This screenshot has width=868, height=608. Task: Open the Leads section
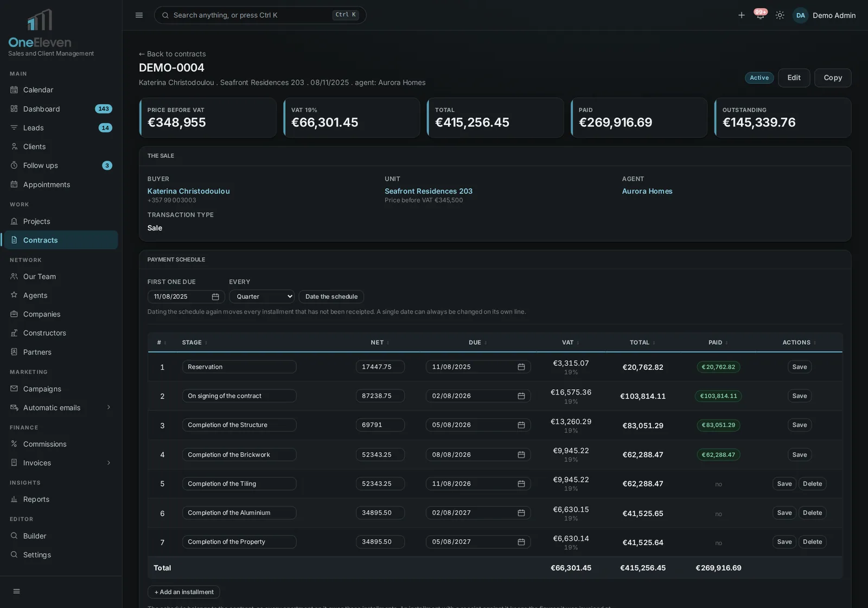(x=61, y=128)
